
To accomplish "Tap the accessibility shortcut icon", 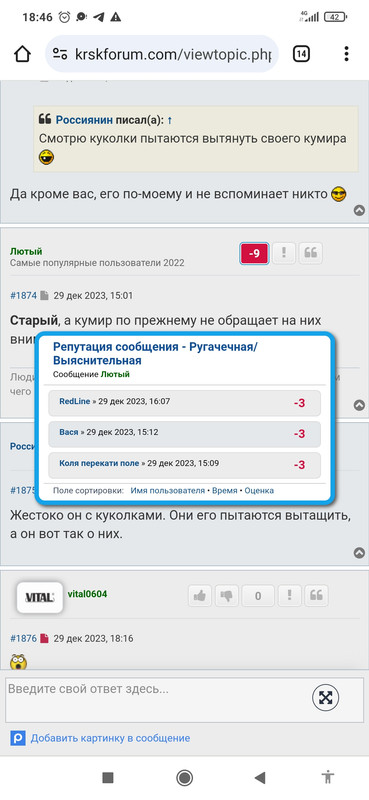I will click(x=328, y=777).
